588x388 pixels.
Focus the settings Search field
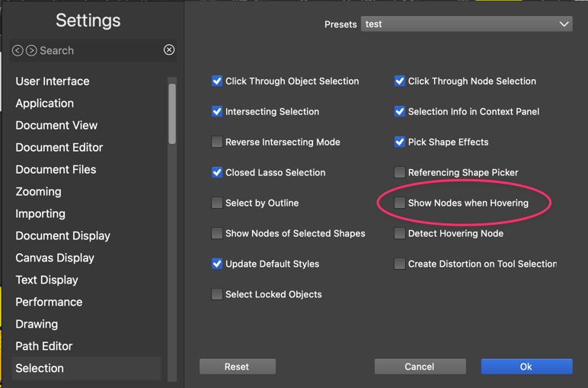tap(99, 50)
